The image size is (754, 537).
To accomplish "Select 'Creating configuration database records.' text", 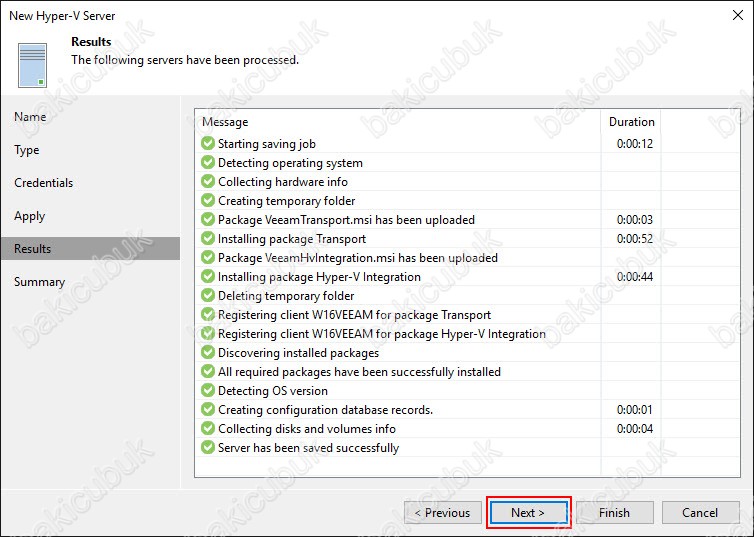I will point(326,410).
